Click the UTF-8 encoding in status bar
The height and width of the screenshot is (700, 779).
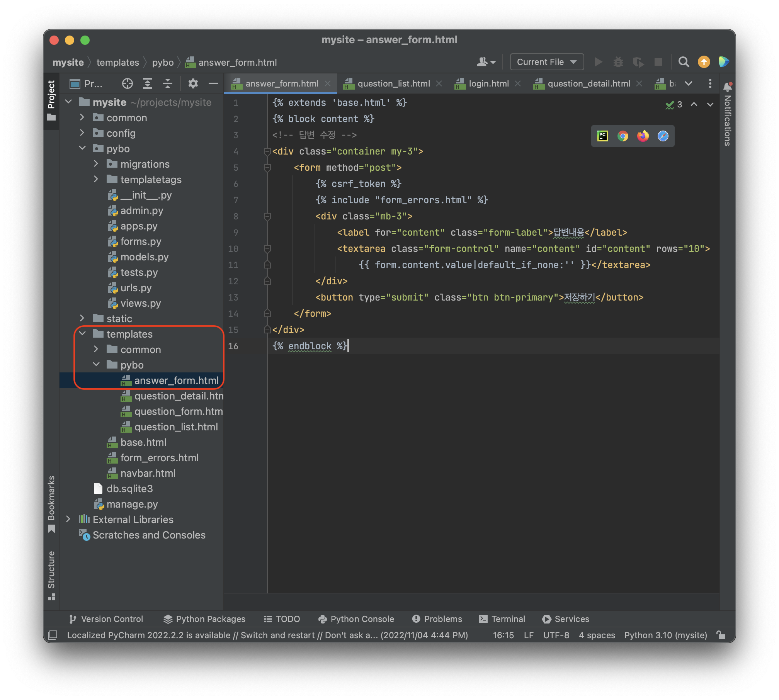[x=556, y=635]
